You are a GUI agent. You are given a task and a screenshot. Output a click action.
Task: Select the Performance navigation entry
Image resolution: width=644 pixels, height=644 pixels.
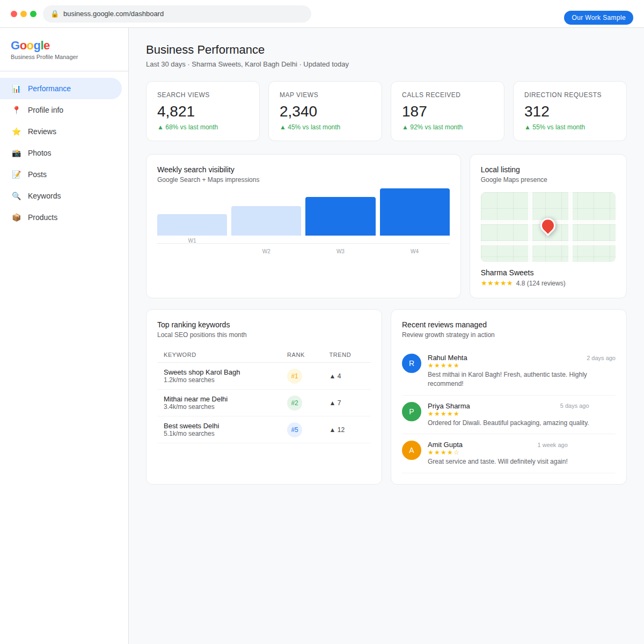[x=49, y=89]
